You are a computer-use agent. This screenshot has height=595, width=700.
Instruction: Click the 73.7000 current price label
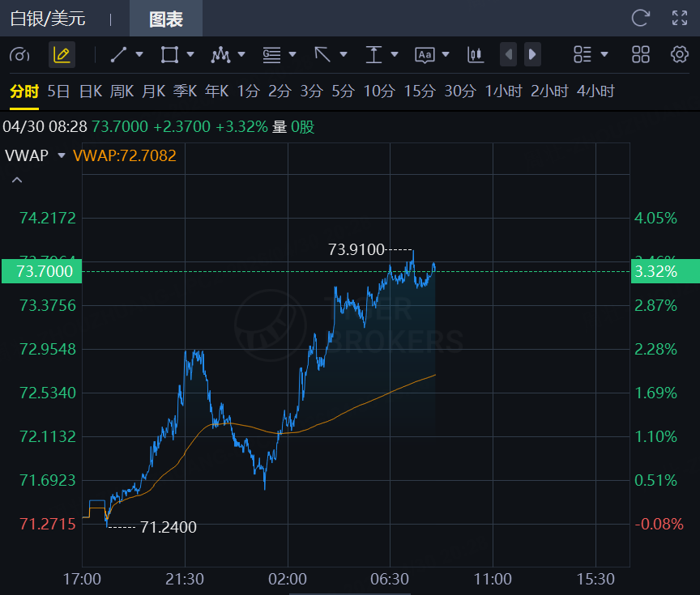point(41,271)
